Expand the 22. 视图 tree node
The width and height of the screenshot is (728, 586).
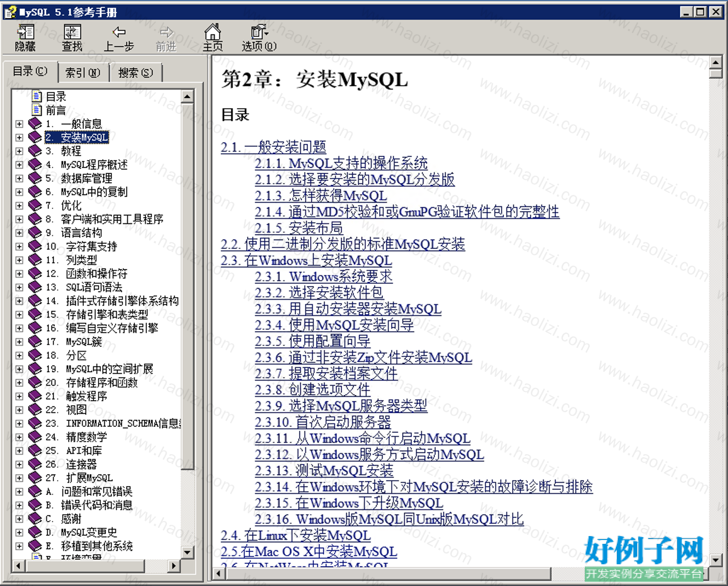(19, 410)
